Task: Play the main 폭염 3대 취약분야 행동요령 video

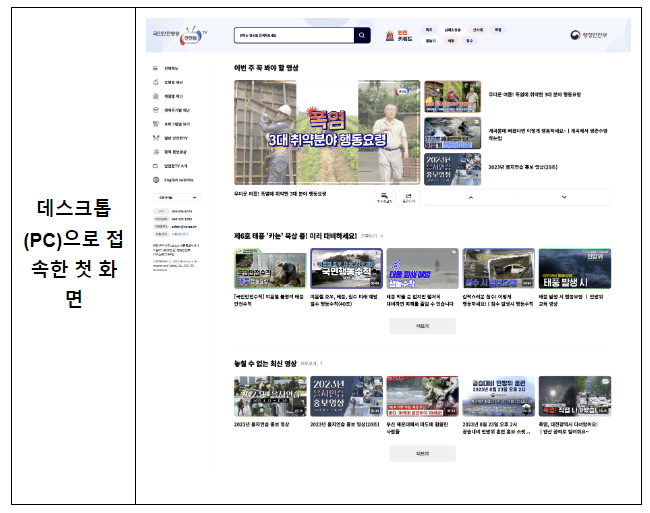Action: point(327,132)
